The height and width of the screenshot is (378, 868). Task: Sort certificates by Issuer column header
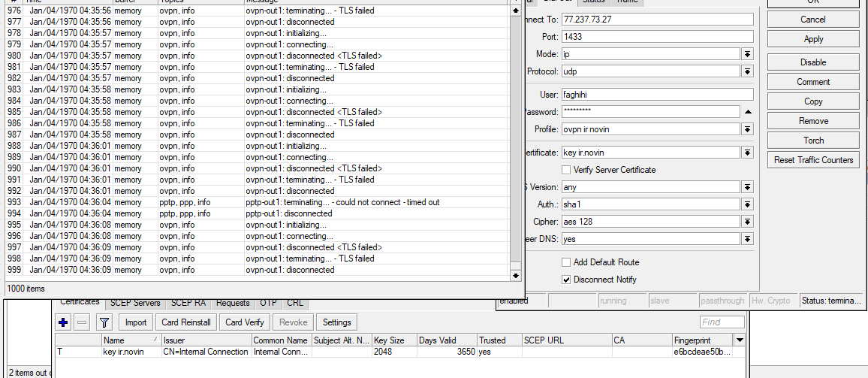click(x=206, y=340)
